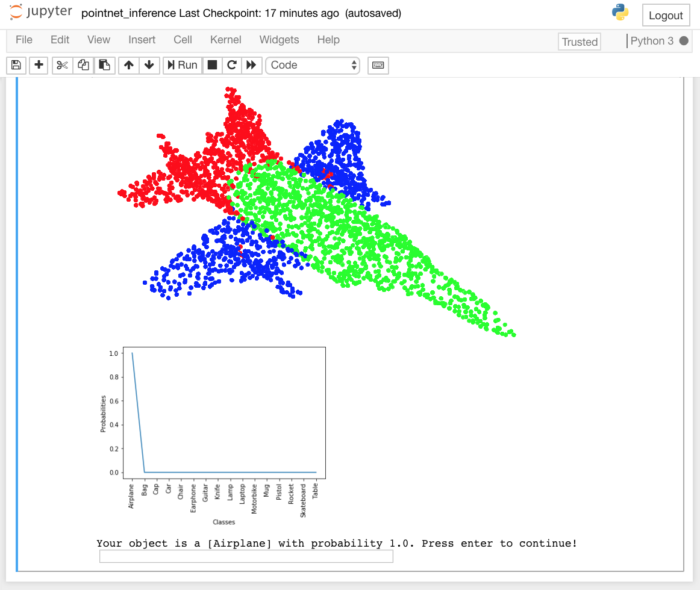Viewport: 700px width, 590px height.
Task: Open the Widgets menu
Action: coord(279,40)
